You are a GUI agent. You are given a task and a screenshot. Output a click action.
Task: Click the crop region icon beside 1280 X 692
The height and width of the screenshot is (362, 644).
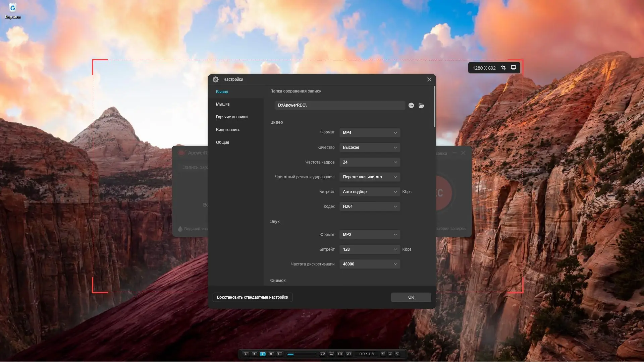click(503, 68)
